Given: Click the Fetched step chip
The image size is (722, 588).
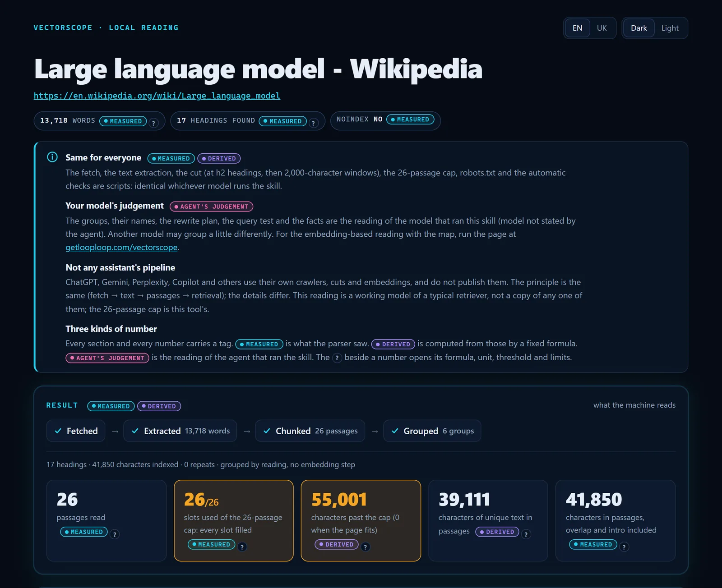Looking at the screenshot, I should tap(76, 431).
